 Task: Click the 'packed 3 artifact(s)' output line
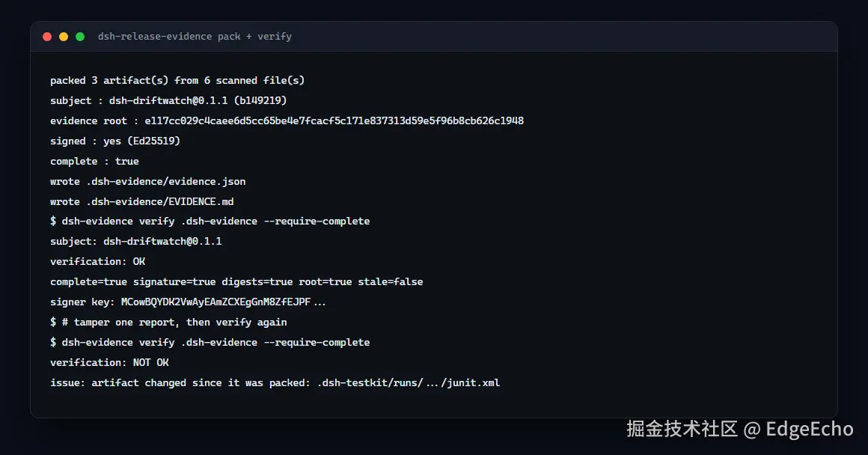[177, 80]
